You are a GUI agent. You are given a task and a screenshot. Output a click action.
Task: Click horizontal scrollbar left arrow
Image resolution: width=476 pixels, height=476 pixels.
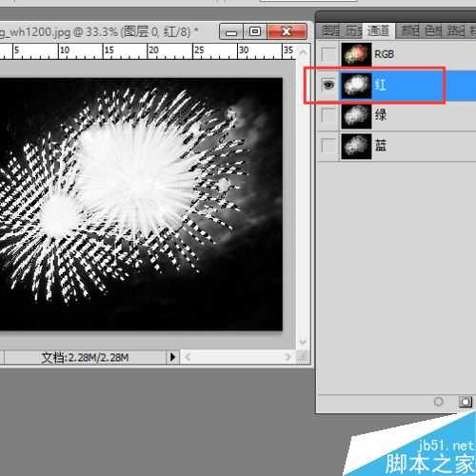pos(188,357)
